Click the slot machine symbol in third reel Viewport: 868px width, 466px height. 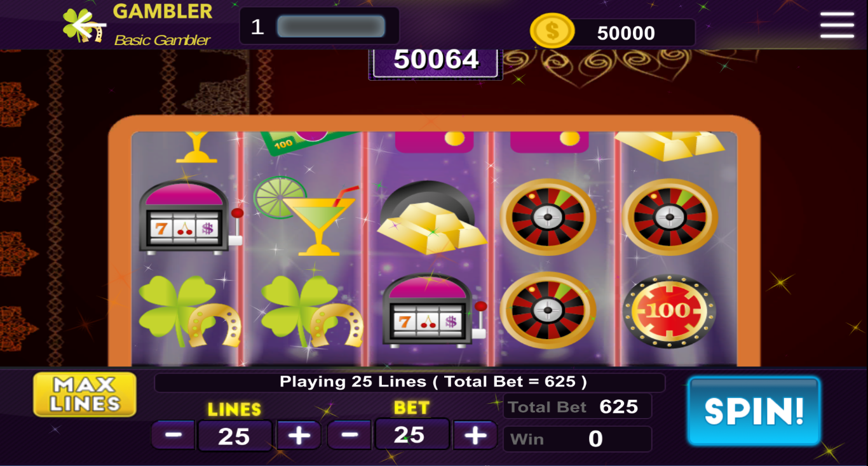point(435,311)
